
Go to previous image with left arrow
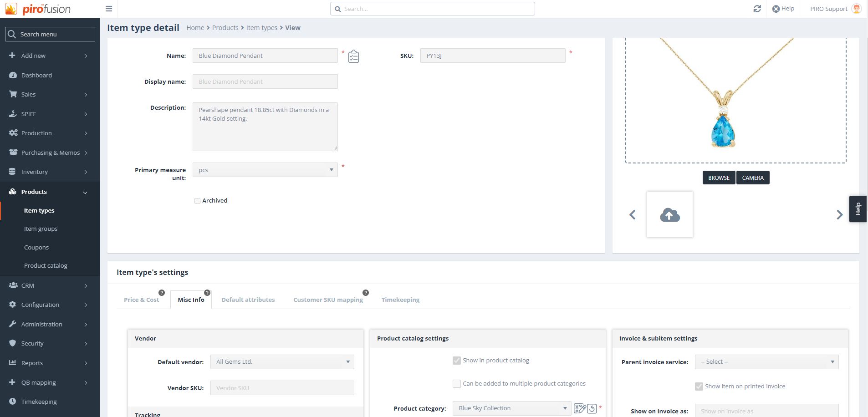(x=632, y=214)
